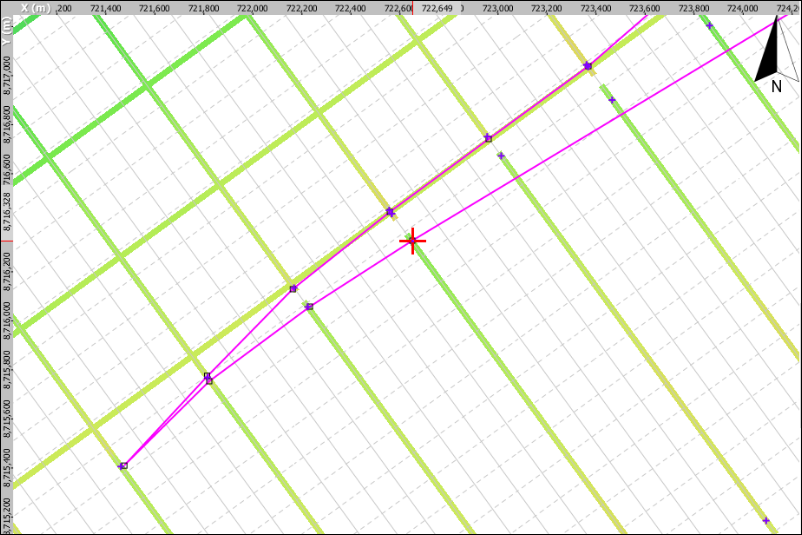
Task: Click the 8,715,600 Y-axis label
Action: pos(7,419)
